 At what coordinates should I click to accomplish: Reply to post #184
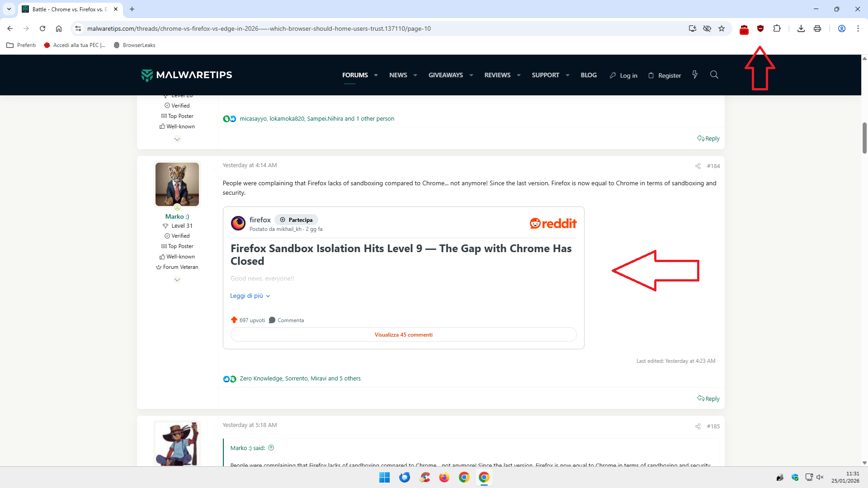(708, 399)
